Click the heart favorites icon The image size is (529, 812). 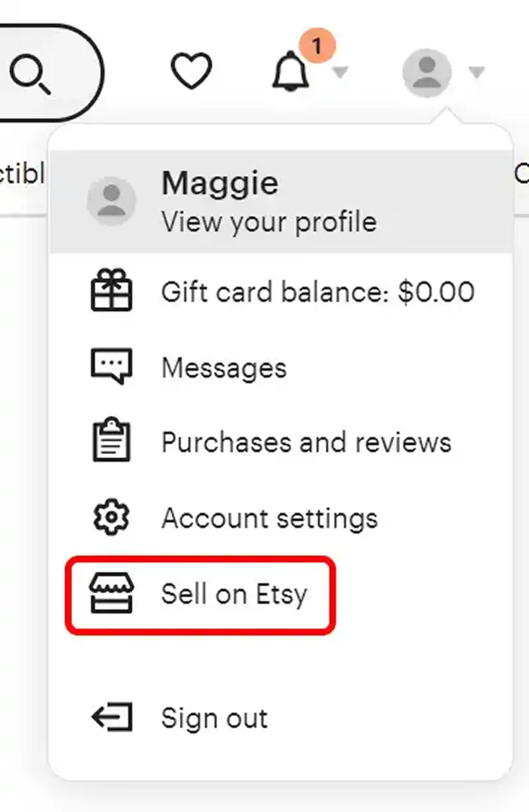click(192, 68)
